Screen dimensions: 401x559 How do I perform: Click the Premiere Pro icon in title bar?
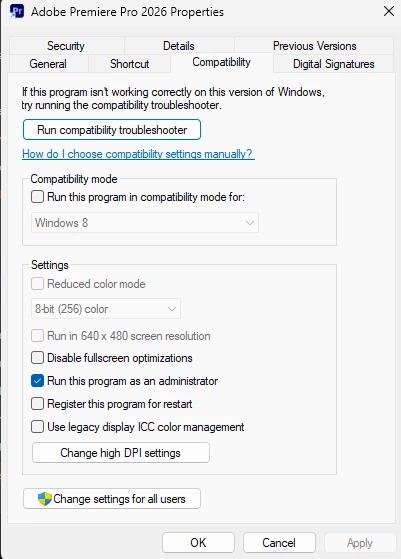[x=17, y=11]
